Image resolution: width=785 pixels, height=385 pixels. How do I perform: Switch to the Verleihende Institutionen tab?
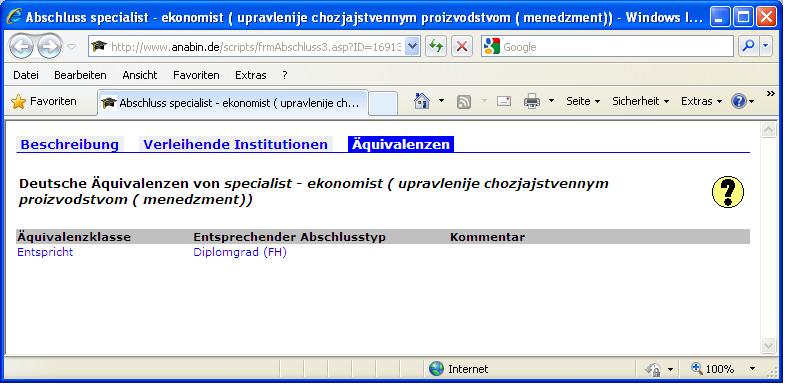click(x=235, y=145)
